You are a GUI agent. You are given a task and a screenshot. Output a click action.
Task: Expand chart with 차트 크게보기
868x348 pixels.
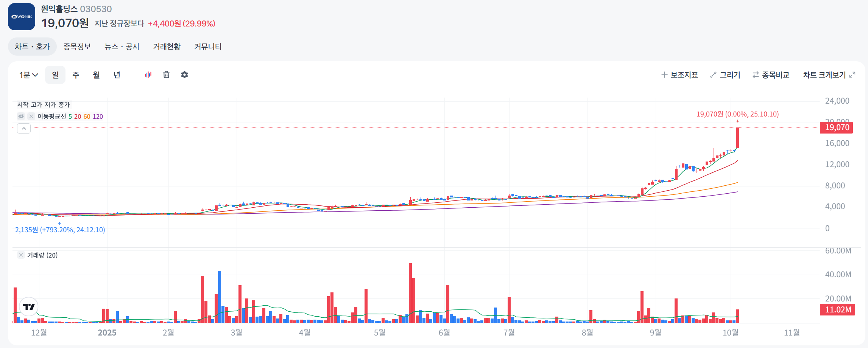tap(829, 75)
